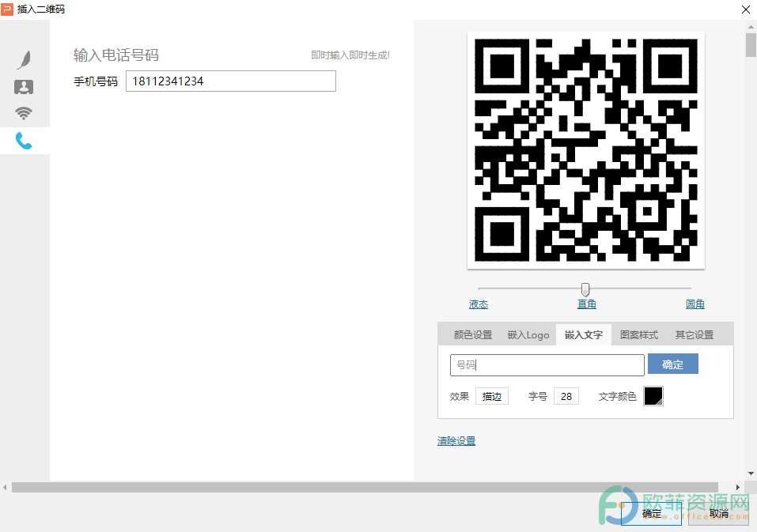Click the vertical scrollbar up arrow

(751, 28)
